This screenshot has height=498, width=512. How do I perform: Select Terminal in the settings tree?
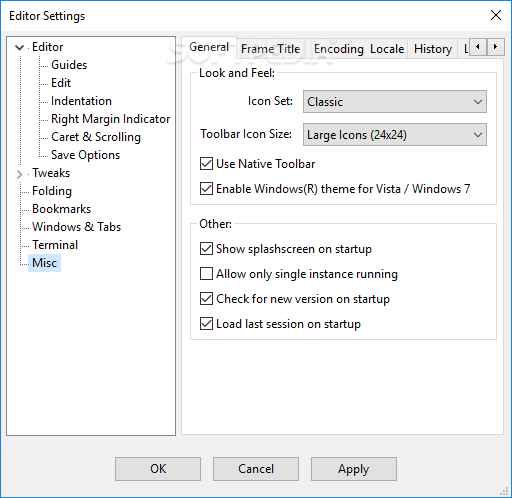[x=55, y=245]
